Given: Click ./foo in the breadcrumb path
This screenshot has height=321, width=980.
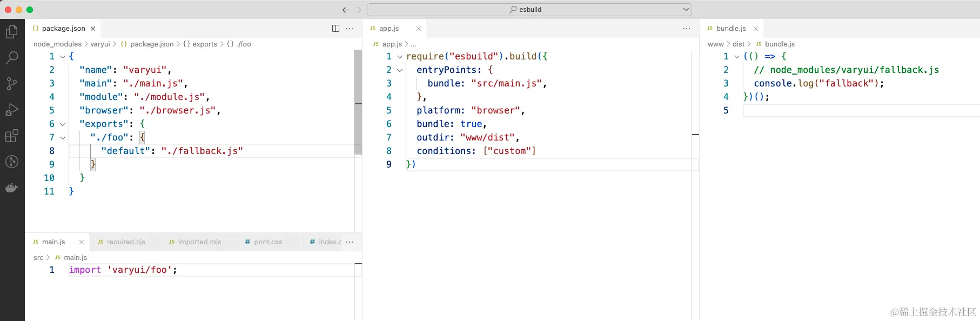Looking at the screenshot, I should [239, 44].
